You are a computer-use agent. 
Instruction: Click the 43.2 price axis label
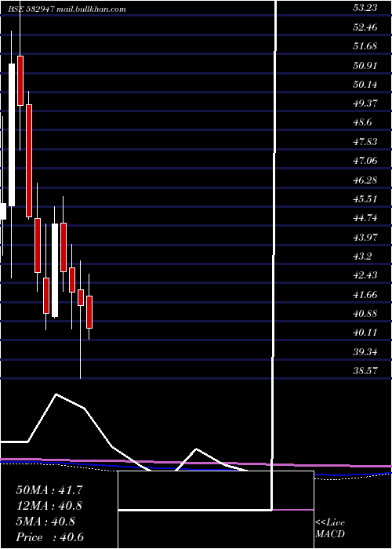(x=362, y=256)
